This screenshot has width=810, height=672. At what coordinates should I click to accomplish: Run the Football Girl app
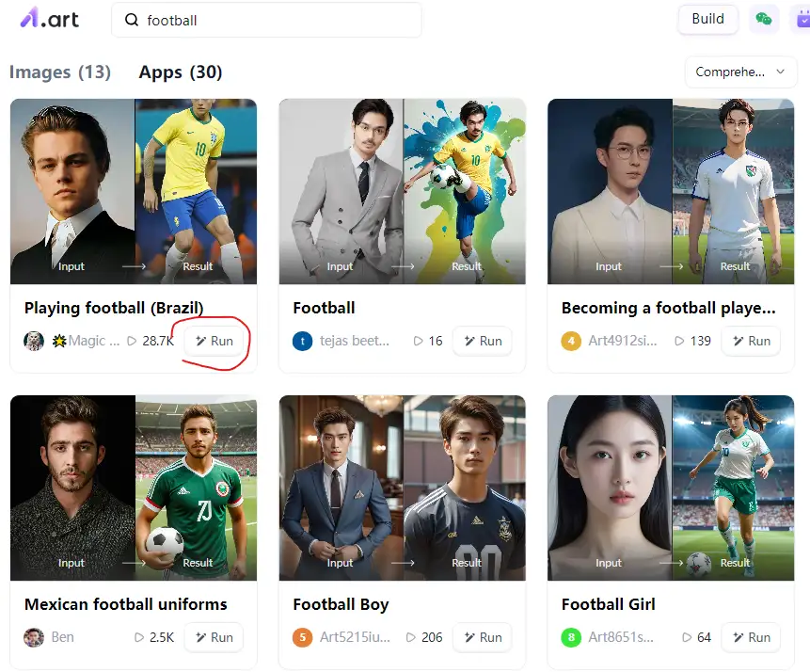pyautogui.click(x=751, y=637)
